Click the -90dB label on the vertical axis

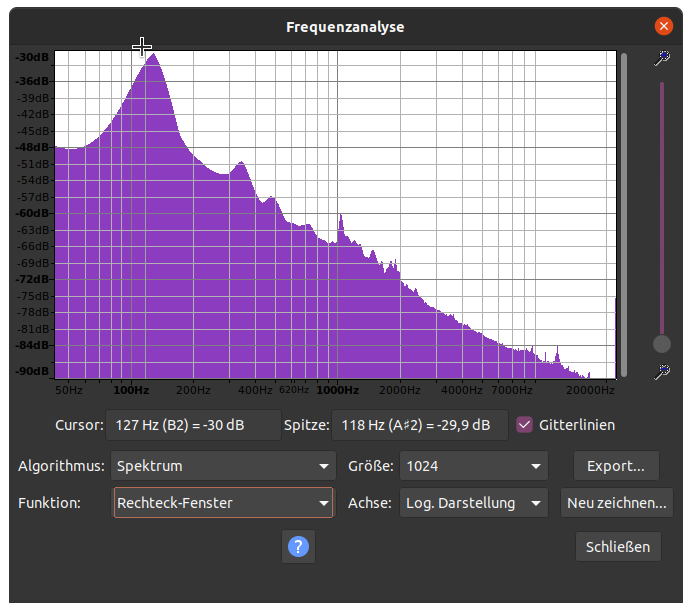click(x=32, y=371)
